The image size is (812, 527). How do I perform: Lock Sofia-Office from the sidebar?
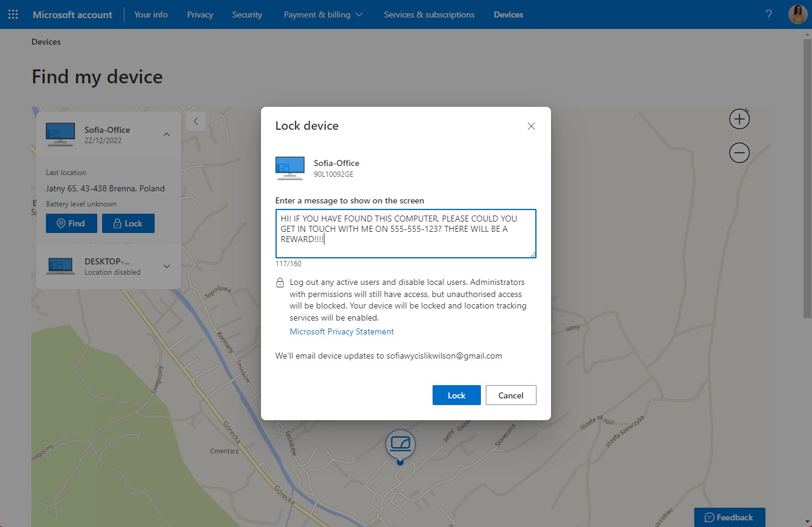pyautogui.click(x=128, y=223)
